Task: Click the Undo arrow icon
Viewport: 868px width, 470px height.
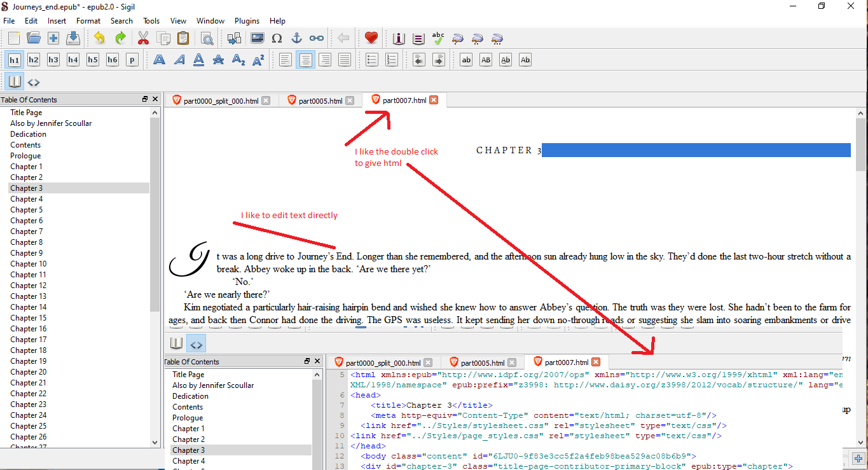Action: click(99, 38)
